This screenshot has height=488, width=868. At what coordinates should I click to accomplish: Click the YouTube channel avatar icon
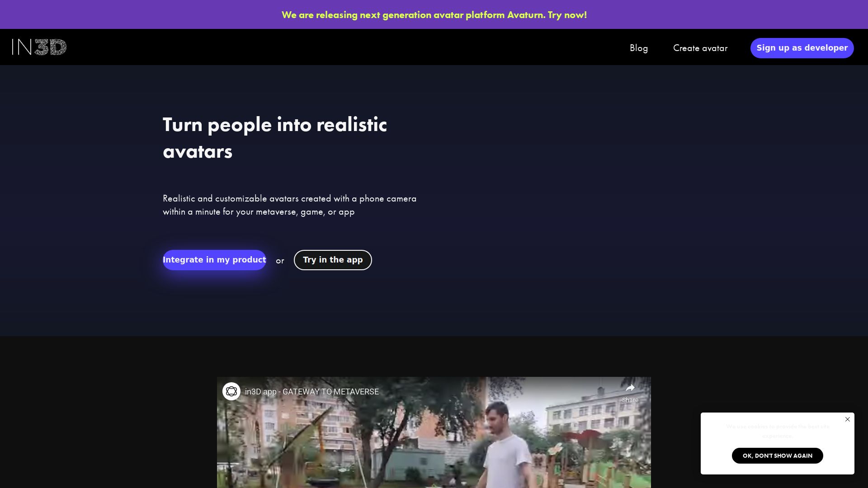tap(231, 391)
